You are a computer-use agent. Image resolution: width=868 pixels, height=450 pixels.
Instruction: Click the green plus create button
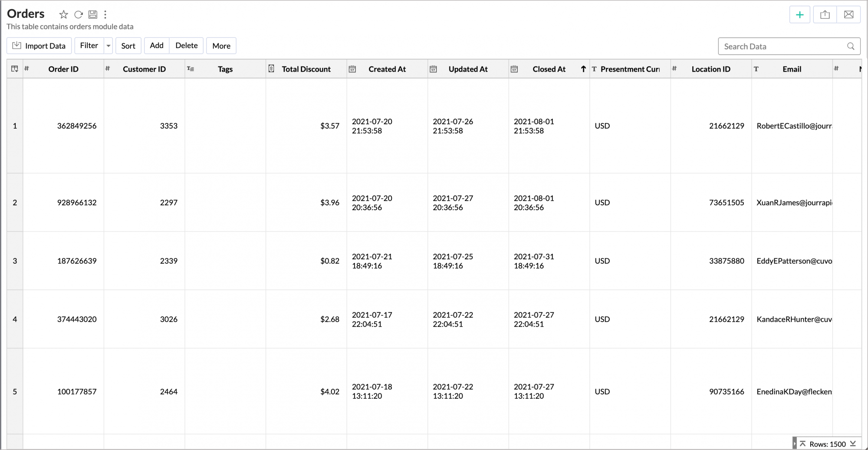click(x=799, y=15)
